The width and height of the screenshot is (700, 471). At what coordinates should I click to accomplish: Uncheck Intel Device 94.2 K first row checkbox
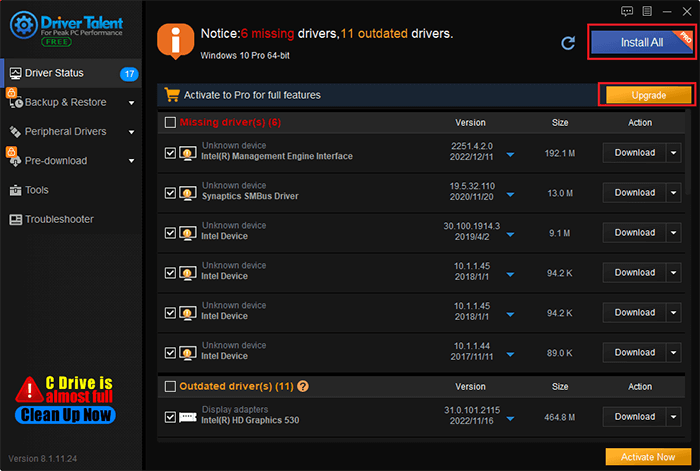pyautogui.click(x=170, y=273)
